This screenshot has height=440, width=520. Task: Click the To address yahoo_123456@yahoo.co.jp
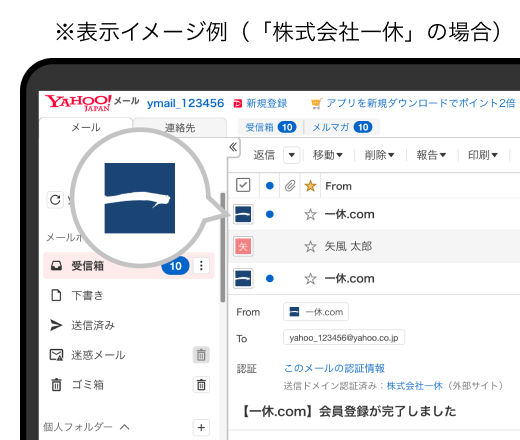tap(344, 338)
